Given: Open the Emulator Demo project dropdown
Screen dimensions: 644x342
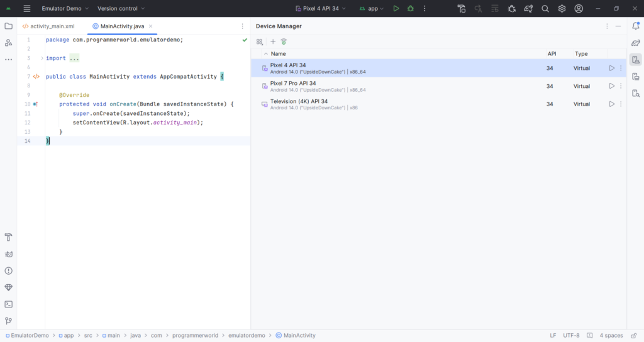Looking at the screenshot, I should [x=65, y=8].
